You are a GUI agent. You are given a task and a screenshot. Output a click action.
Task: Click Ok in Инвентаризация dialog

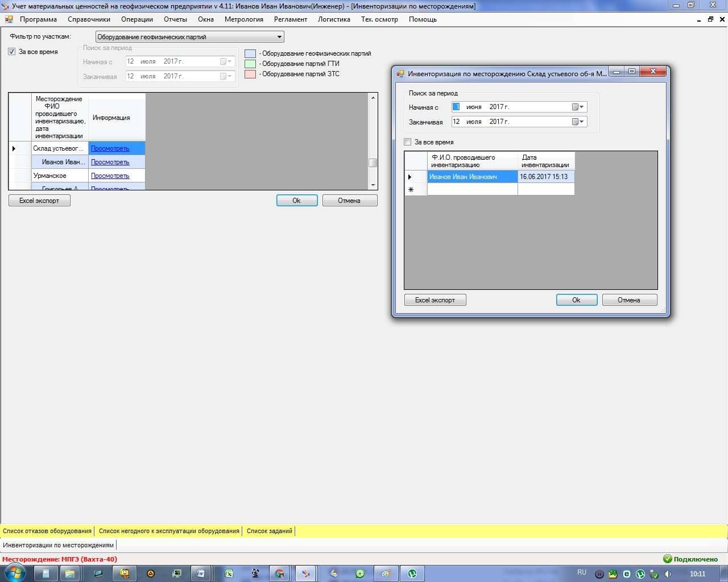[x=577, y=300]
